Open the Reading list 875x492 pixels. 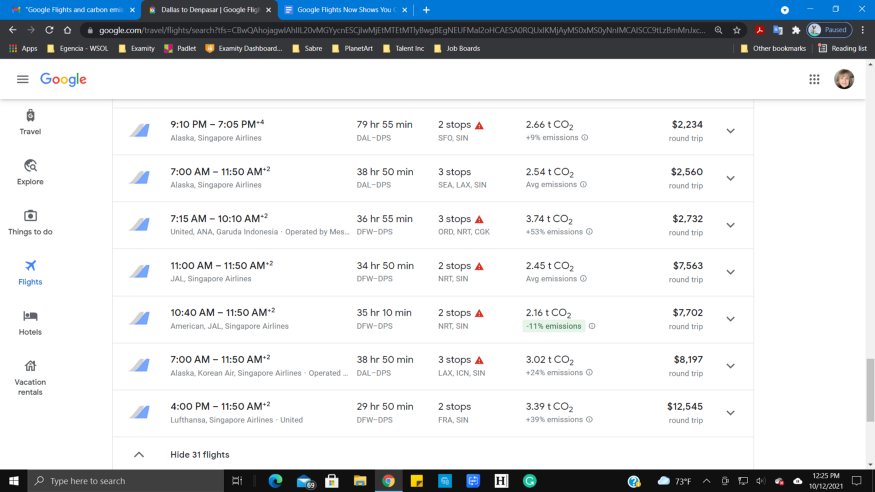click(x=843, y=49)
